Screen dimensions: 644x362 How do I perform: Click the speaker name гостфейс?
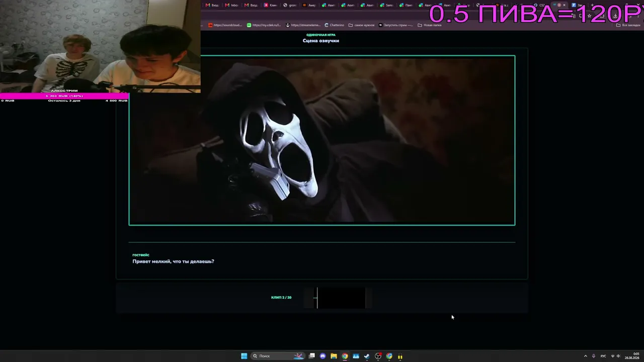141,255
